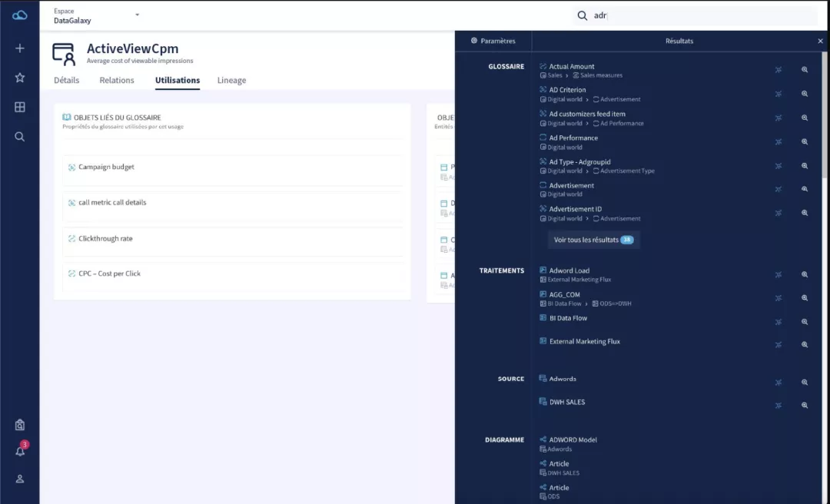Click graph icon for Actual Amount row
The height and width of the screenshot is (504, 830).
778,70
